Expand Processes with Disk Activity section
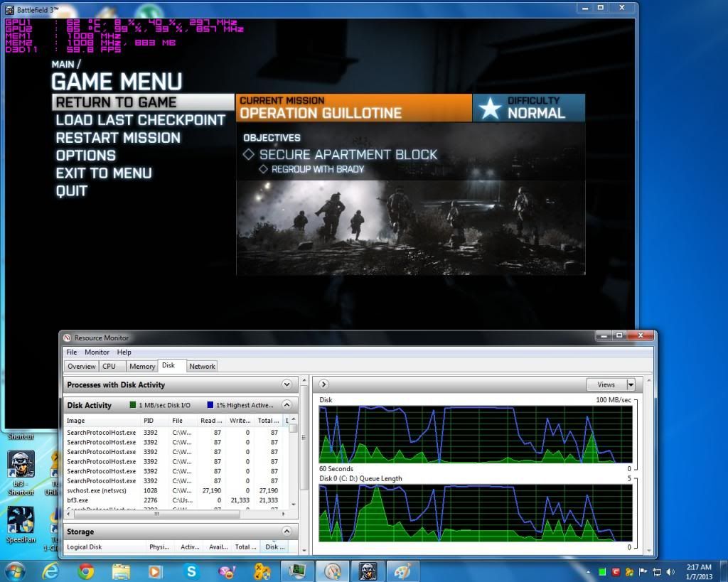Screen dimensions: 728x582 (287, 384)
